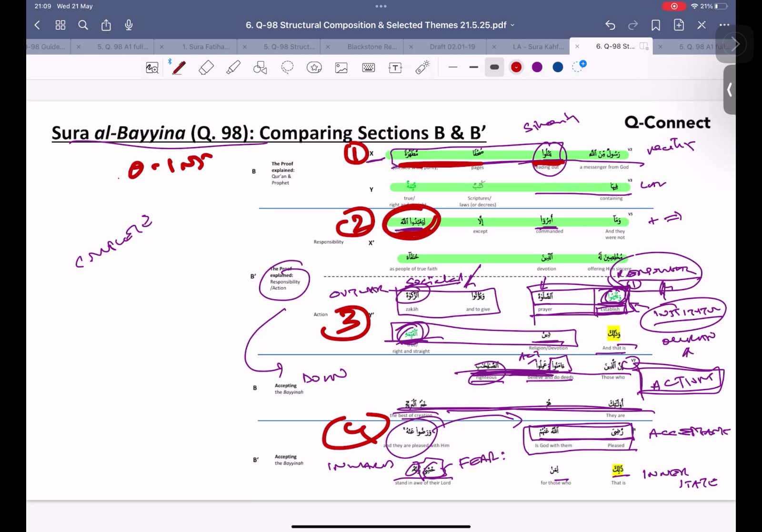Pick the red pen color

pos(516,68)
